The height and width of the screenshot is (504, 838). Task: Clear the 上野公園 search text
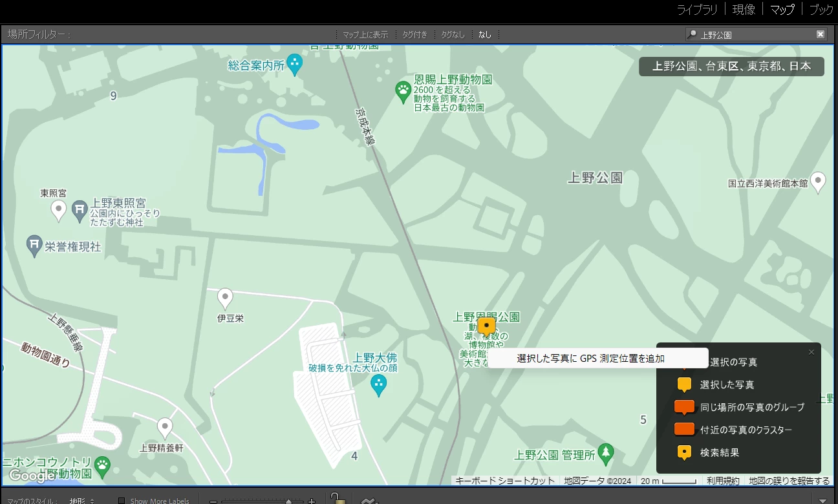(821, 34)
